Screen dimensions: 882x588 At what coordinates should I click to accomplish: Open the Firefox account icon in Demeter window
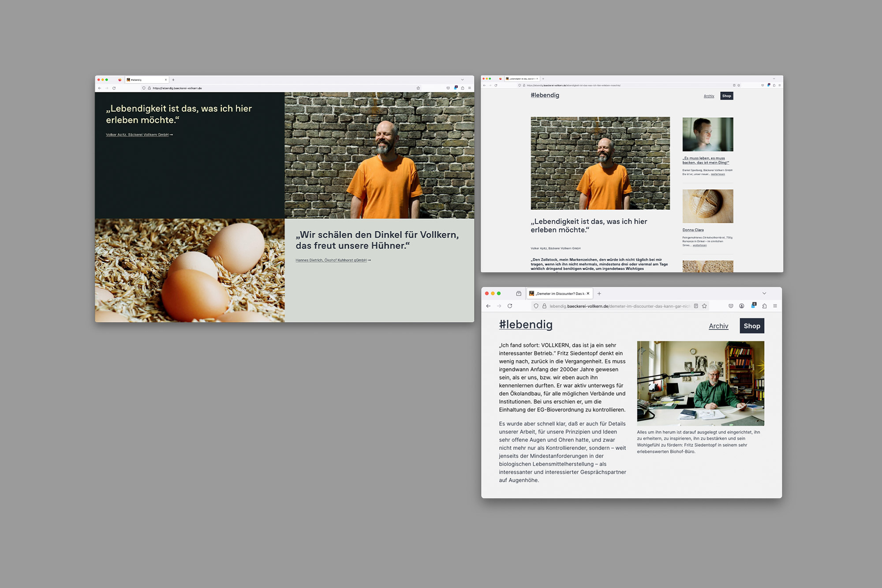coord(742,306)
